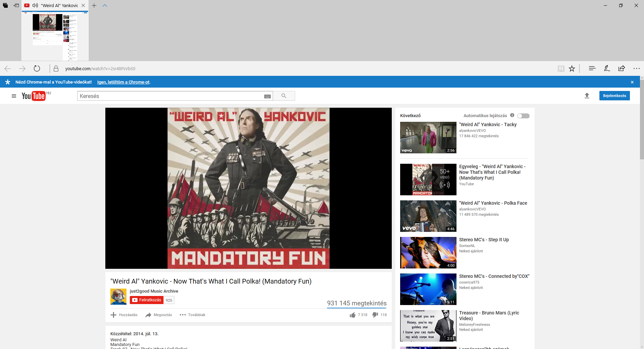Mute tab via the speaker icon
The height and width of the screenshot is (349, 644).
(x=35, y=5)
